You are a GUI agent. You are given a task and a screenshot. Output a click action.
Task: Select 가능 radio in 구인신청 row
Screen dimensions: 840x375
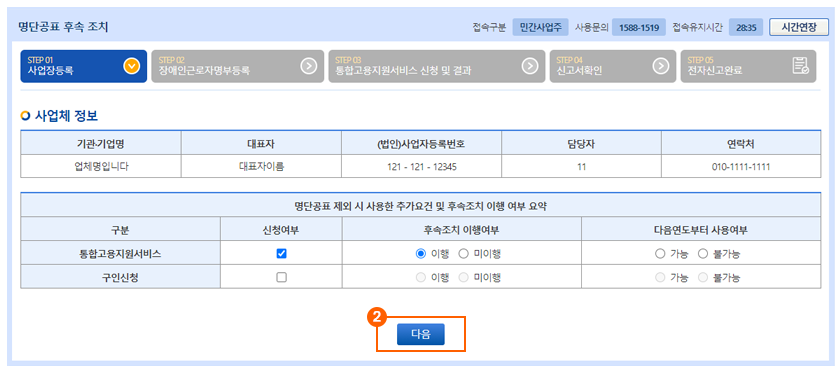coord(660,277)
